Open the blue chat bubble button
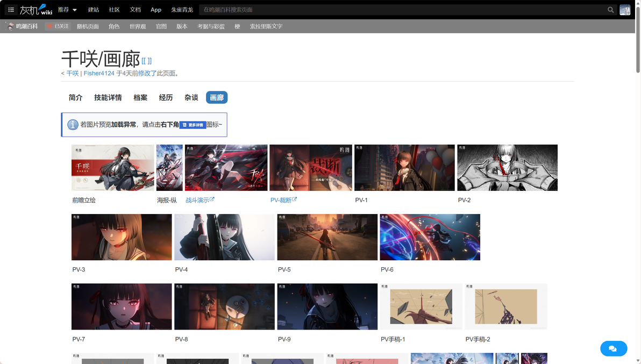 (613, 348)
